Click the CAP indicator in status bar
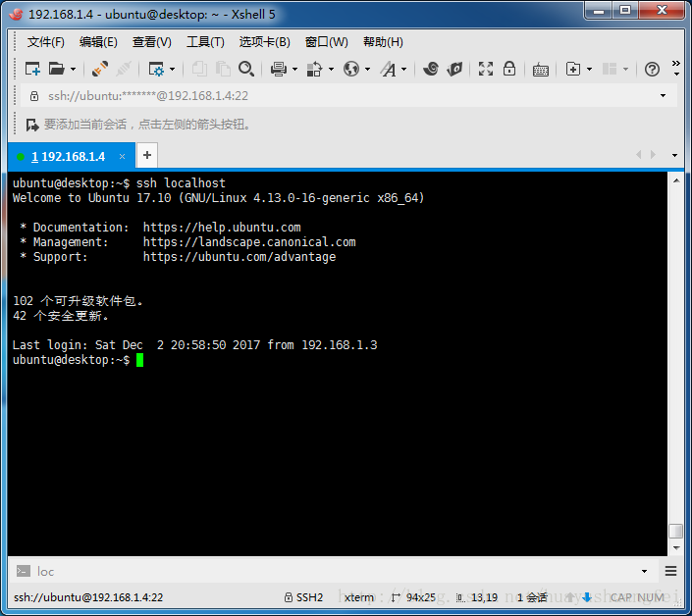 pyautogui.click(x=621, y=597)
